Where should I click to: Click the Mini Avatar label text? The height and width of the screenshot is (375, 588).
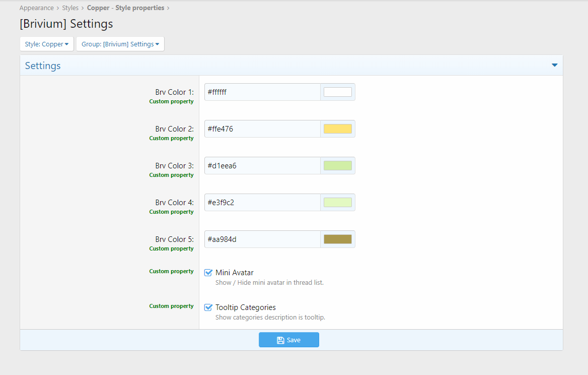click(x=235, y=273)
